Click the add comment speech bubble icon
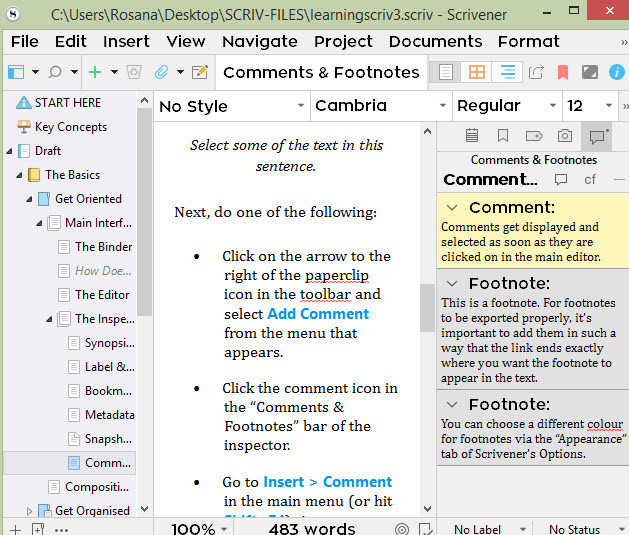Screen dimensions: 629x535 561,180
